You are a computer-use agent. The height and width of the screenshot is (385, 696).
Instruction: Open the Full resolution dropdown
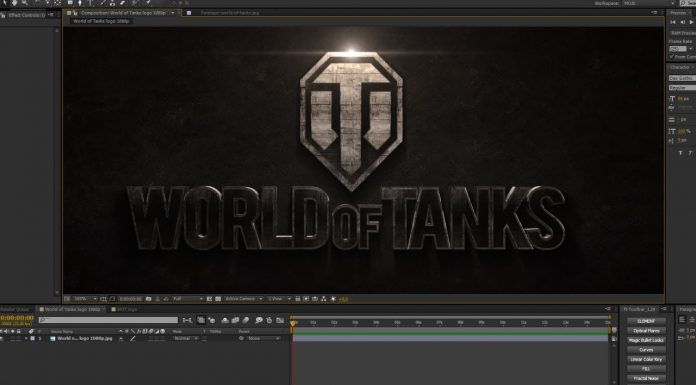188,299
